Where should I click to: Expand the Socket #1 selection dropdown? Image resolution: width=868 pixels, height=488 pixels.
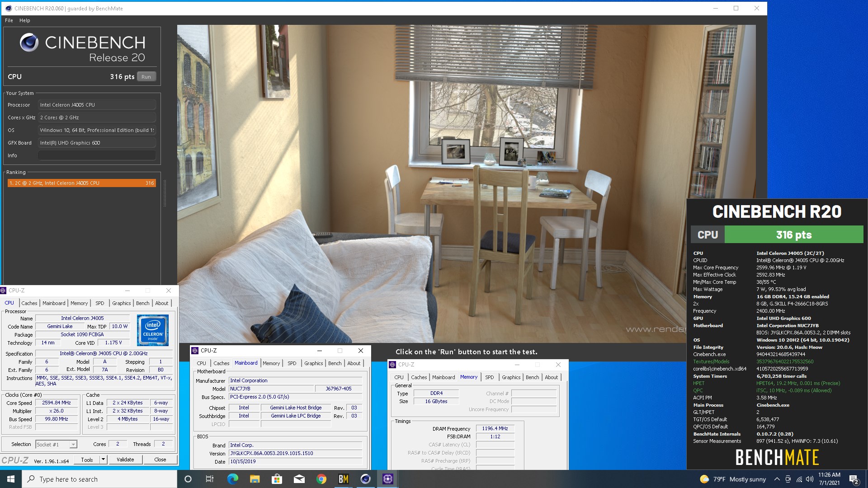click(73, 445)
